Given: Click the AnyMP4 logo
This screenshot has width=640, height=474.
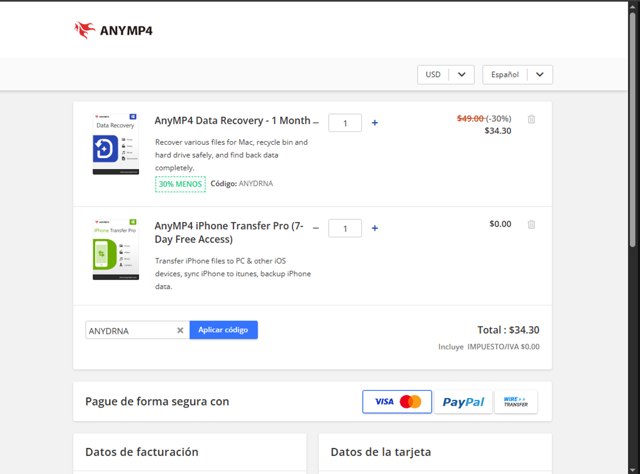Looking at the screenshot, I should pyautogui.click(x=113, y=30).
